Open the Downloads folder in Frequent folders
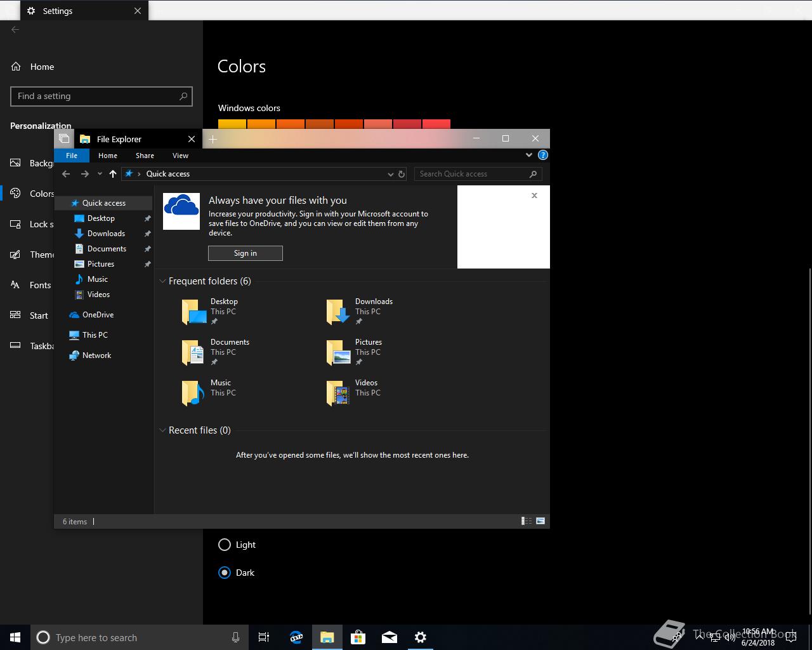Image resolution: width=812 pixels, height=650 pixels. 360,312
